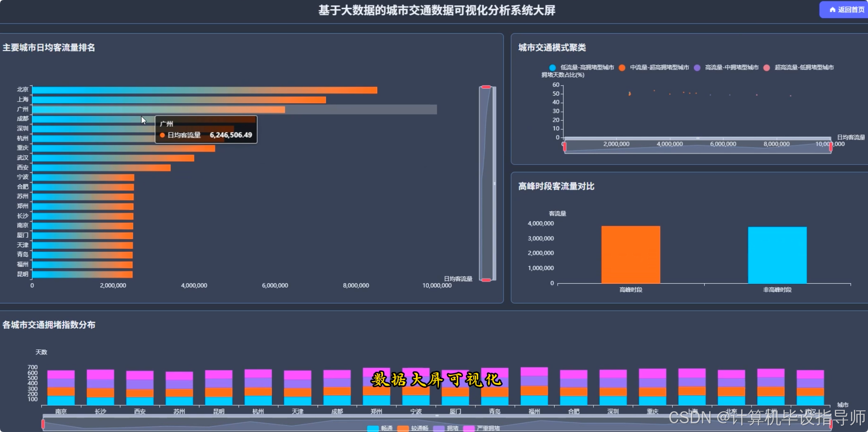Viewport: 868px width, 432px height.
Task: Hide the 严重拥堵 series using its legend
Action: (489, 428)
